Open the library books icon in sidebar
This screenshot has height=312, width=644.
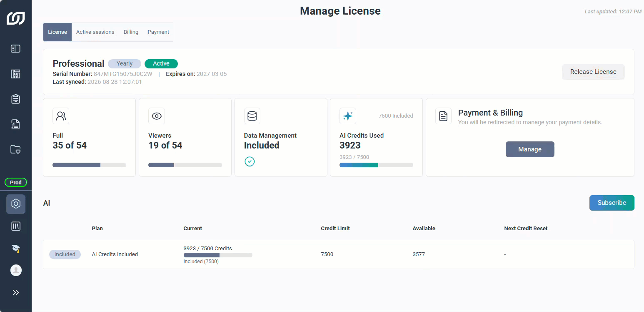(16, 226)
